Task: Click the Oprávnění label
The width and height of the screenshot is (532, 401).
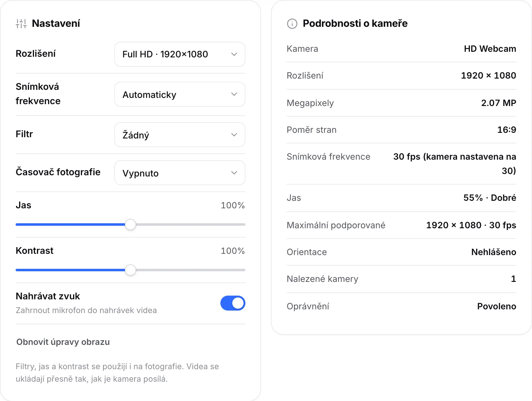Action: click(x=308, y=306)
